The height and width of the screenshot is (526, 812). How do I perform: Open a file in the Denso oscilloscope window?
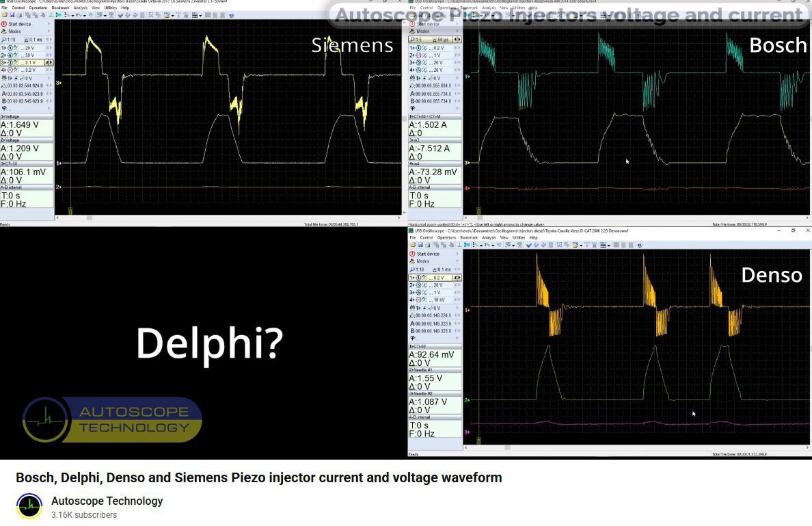413,245
